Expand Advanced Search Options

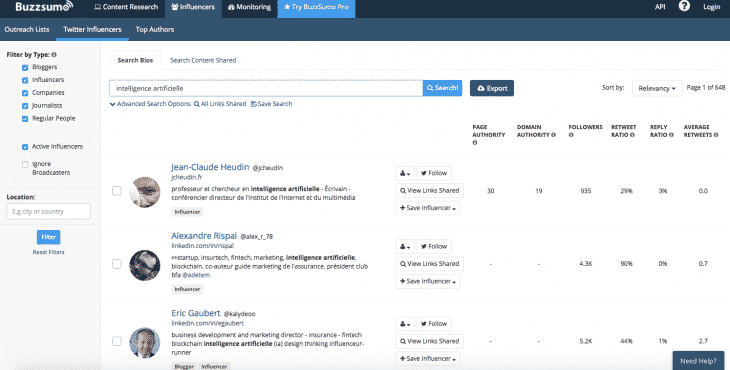click(150, 104)
